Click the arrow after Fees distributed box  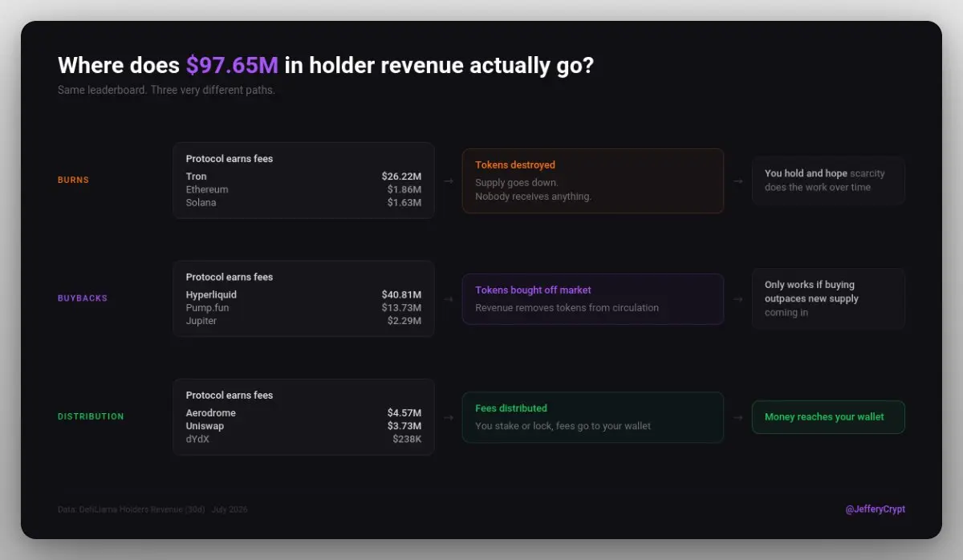pyautogui.click(x=738, y=417)
